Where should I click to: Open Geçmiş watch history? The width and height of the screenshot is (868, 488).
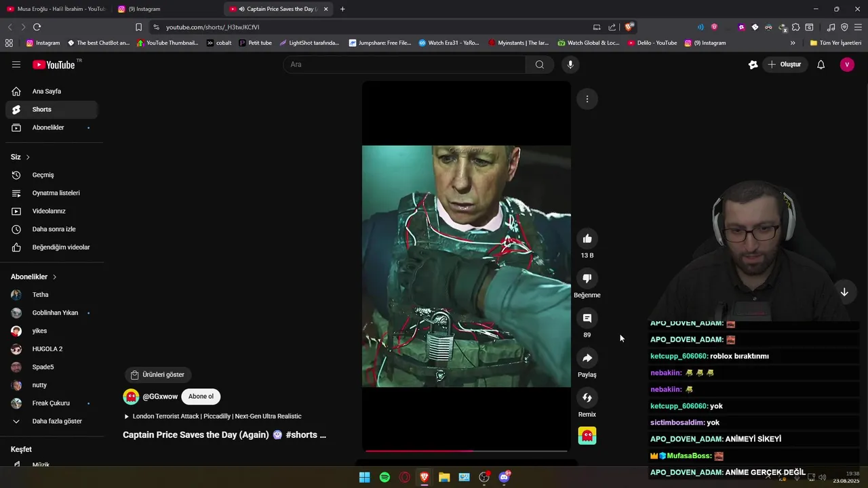tap(52, 175)
